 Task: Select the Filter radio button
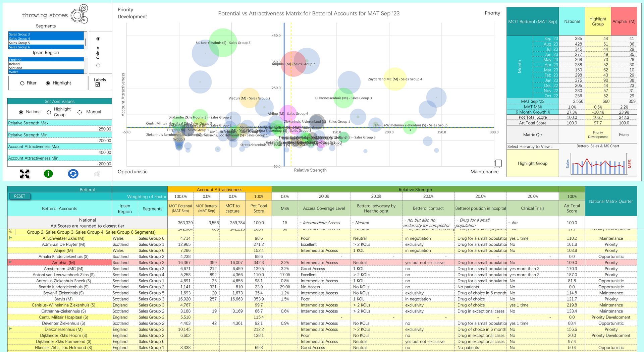(x=22, y=83)
